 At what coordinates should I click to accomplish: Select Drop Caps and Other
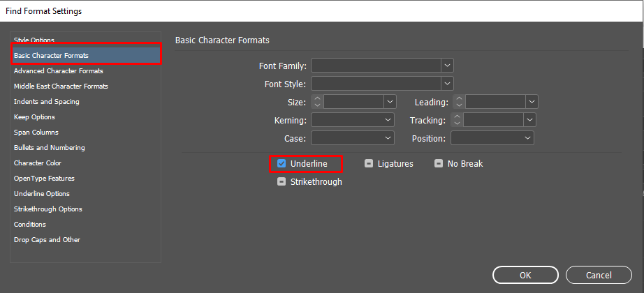click(x=47, y=240)
